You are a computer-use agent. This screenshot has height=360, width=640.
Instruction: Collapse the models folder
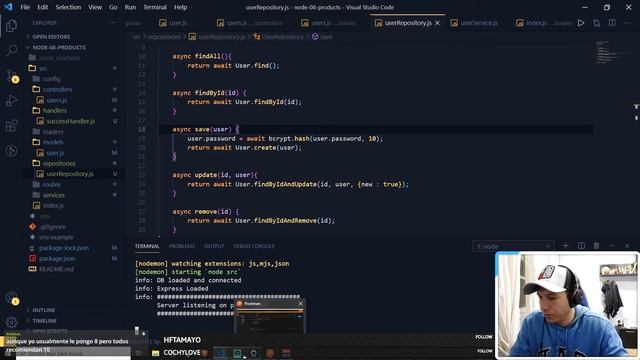pos(53,142)
